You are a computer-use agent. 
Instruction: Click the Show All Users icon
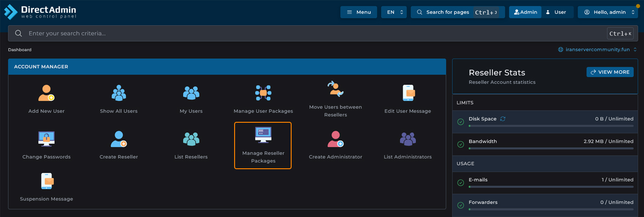(x=119, y=93)
